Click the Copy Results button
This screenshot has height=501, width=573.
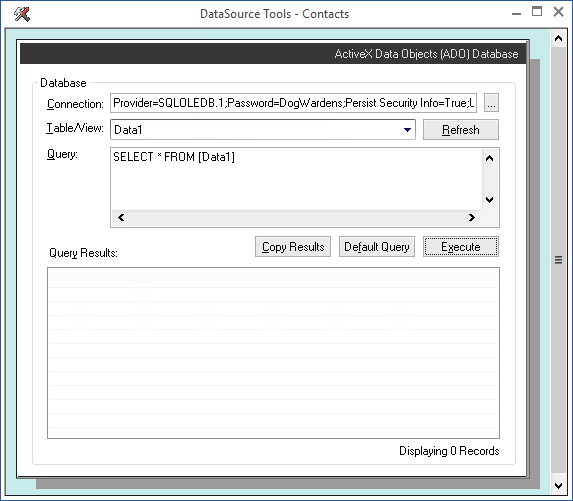pos(293,247)
